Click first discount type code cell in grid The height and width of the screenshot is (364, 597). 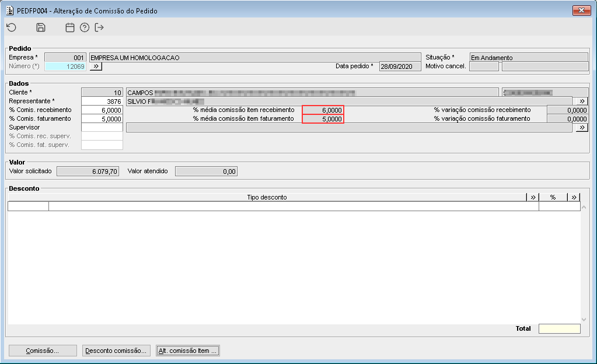28,206
